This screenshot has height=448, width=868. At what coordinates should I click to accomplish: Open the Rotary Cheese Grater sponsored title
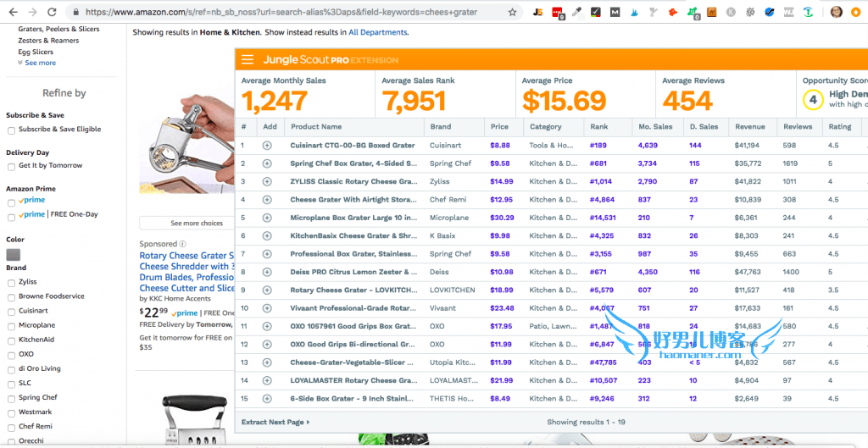pos(187,272)
